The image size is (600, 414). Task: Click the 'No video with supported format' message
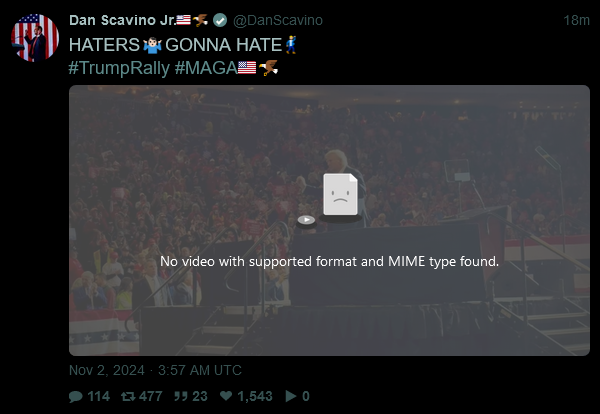point(329,261)
